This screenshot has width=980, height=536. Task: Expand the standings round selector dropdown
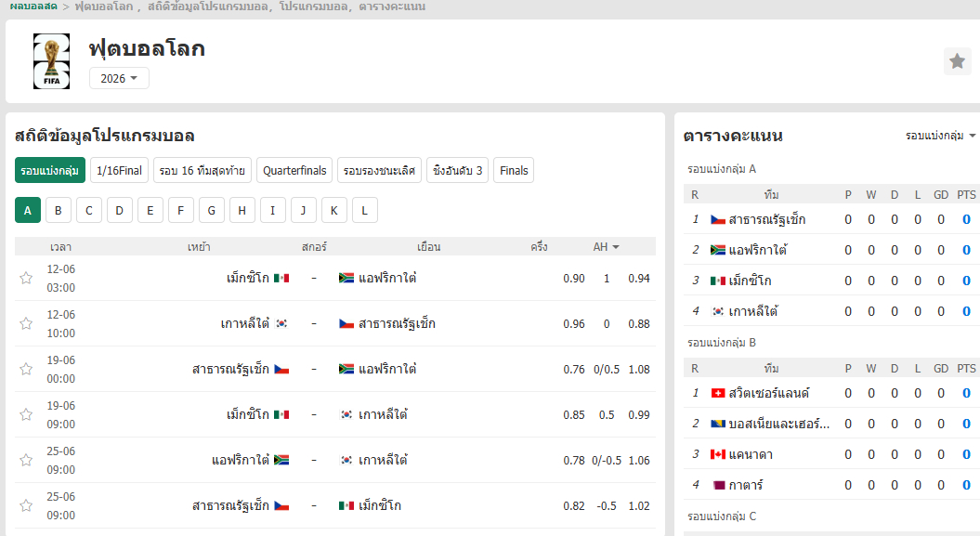point(940,136)
